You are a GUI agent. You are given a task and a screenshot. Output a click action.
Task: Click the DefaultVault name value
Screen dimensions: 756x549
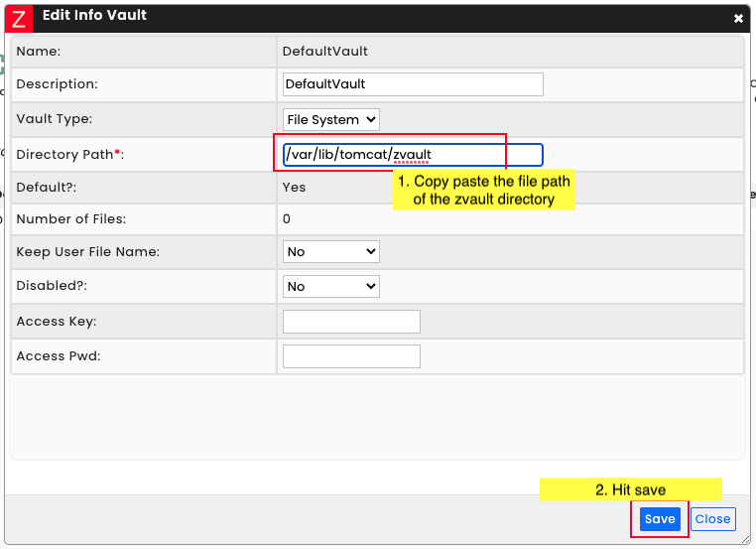[x=325, y=52]
